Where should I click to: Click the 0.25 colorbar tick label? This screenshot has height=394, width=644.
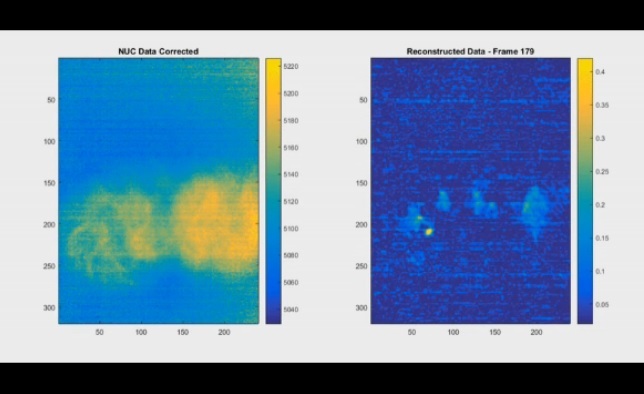coord(602,172)
